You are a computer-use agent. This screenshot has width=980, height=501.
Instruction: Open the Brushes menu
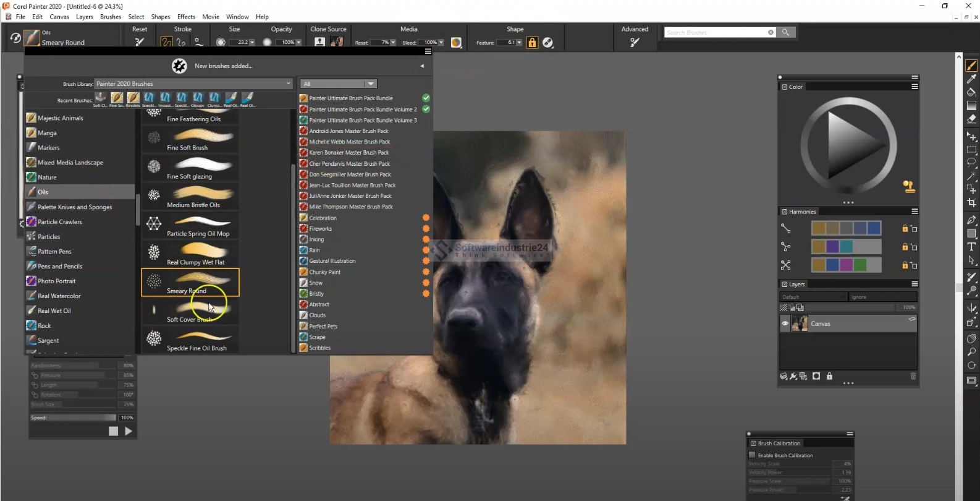pos(111,17)
